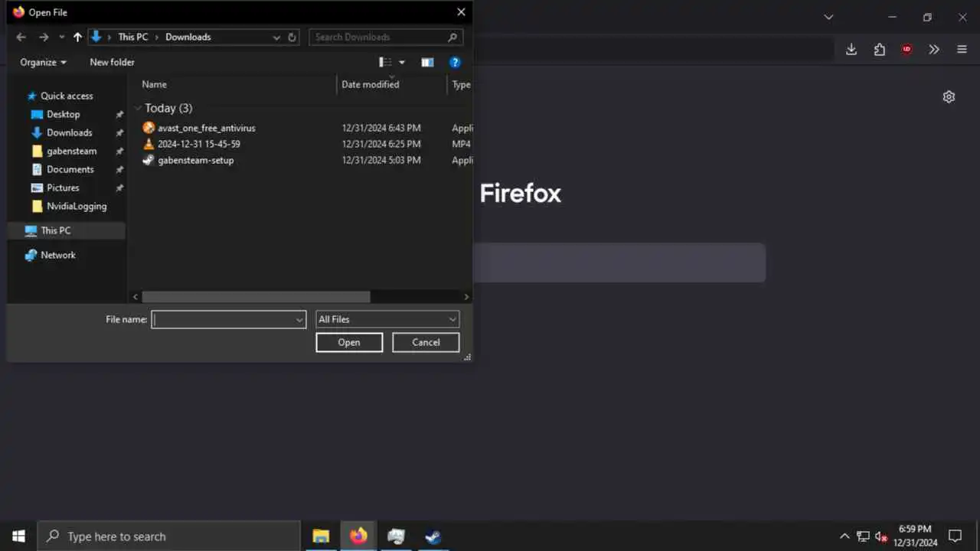Click 'Downloads' in address breadcrumb
The height and width of the screenshot is (551, 980).
pyautogui.click(x=188, y=37)
